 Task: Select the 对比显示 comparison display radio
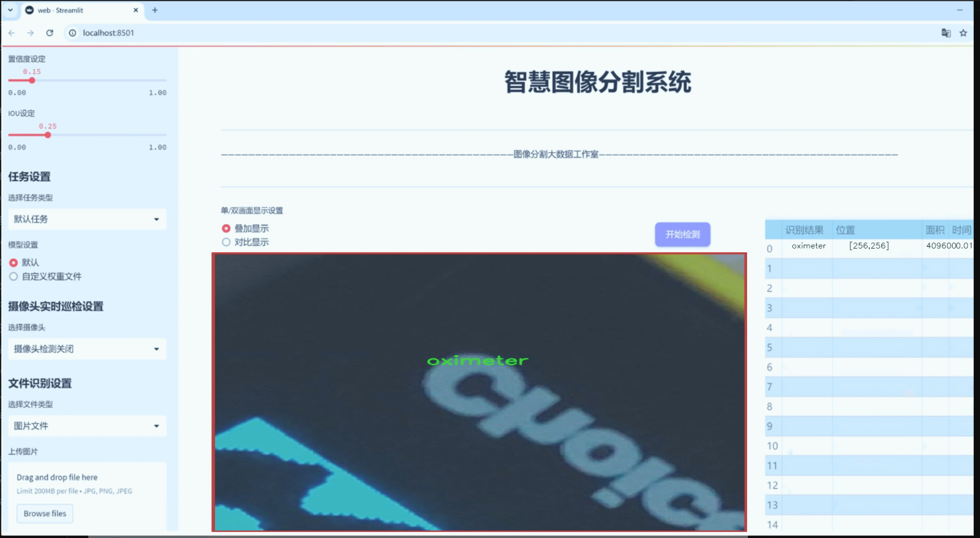(226, 242)
